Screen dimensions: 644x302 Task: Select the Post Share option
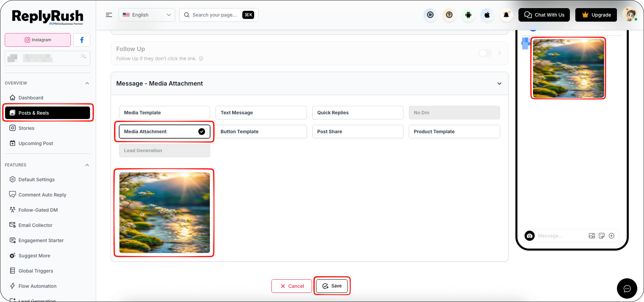358,132
